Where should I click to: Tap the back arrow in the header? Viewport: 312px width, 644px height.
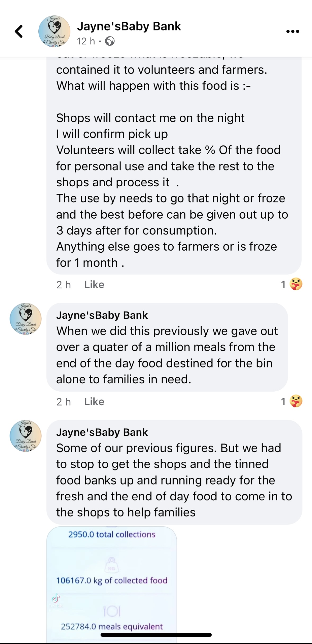tap(19, 31)
